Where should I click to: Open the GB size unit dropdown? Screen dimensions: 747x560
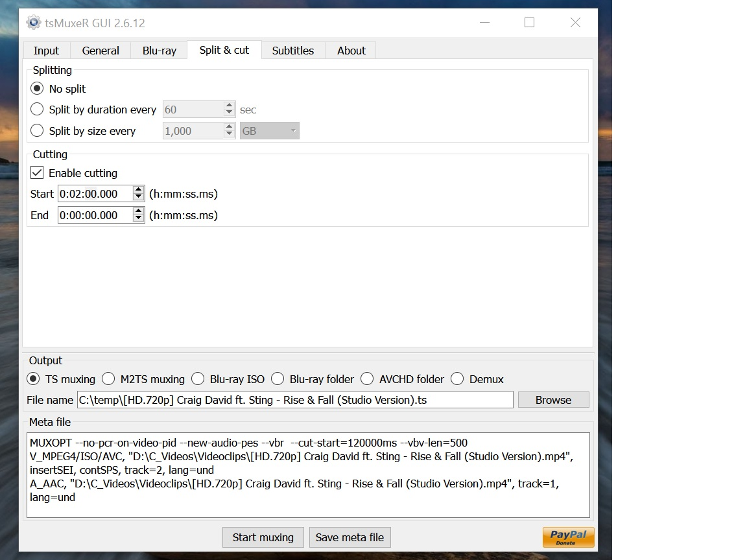click(270, 131)
